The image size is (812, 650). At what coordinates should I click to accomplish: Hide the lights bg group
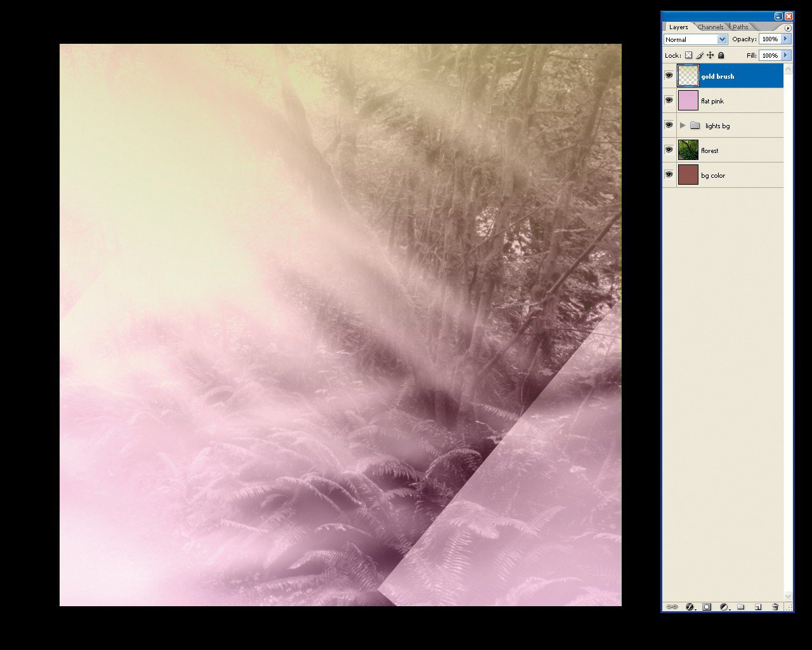[669, 125]
